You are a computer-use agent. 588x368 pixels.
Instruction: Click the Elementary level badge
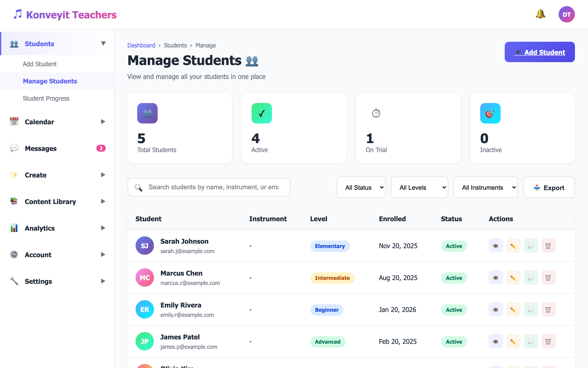pyautogui.click(x=330, y=246)
